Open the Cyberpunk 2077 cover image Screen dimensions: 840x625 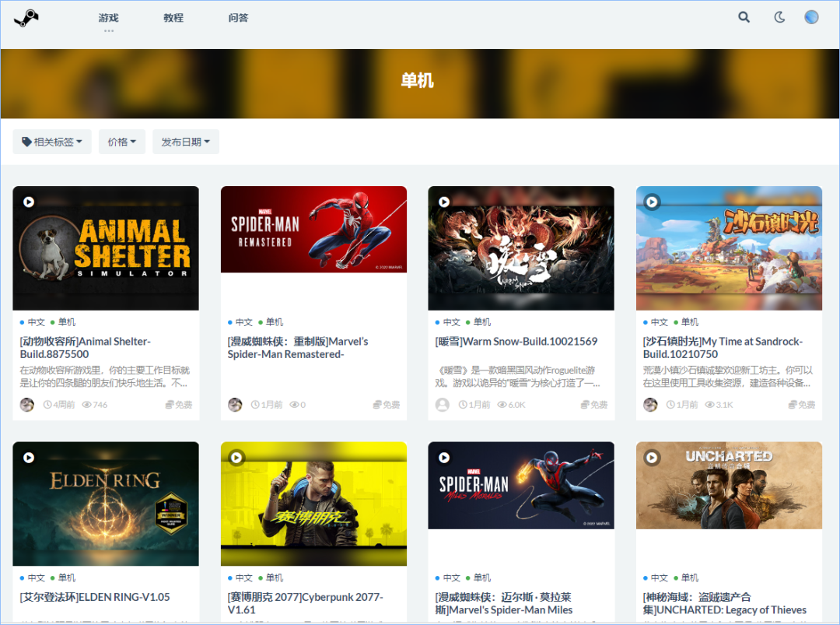pyautogui.click(x=313, y=504)
